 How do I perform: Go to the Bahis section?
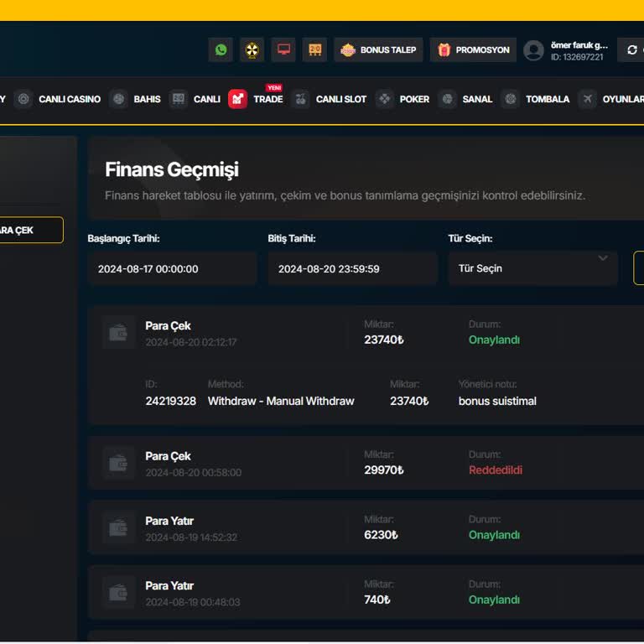(x=147, y=99)
